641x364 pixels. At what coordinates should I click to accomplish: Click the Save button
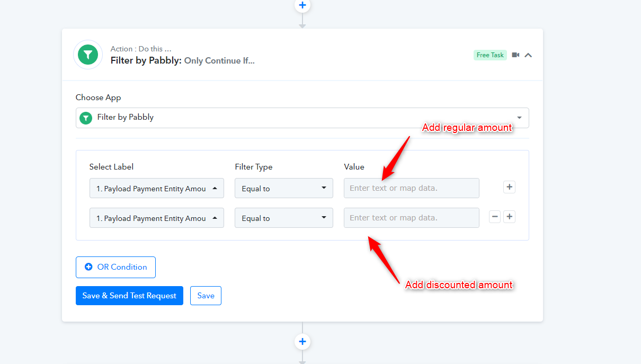(206, 296)
